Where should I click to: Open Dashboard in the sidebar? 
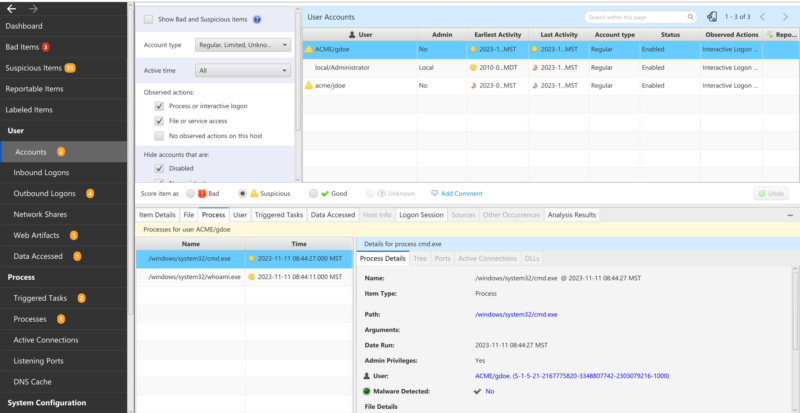(24, 26)
